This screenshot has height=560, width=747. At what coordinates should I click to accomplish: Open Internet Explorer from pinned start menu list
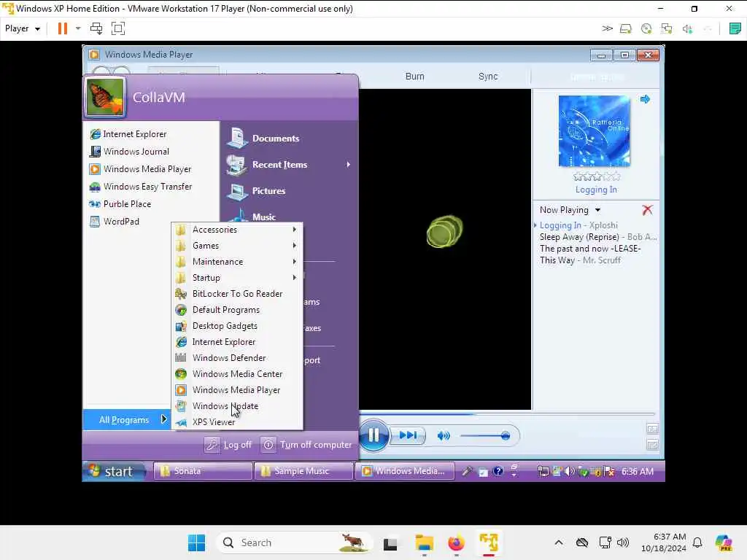tap(128, 134)
